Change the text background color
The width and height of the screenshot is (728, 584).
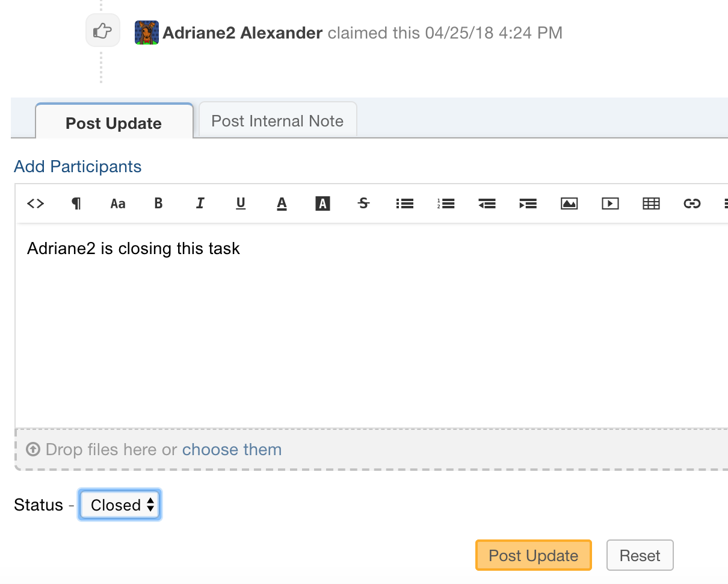tap(322, 203)
